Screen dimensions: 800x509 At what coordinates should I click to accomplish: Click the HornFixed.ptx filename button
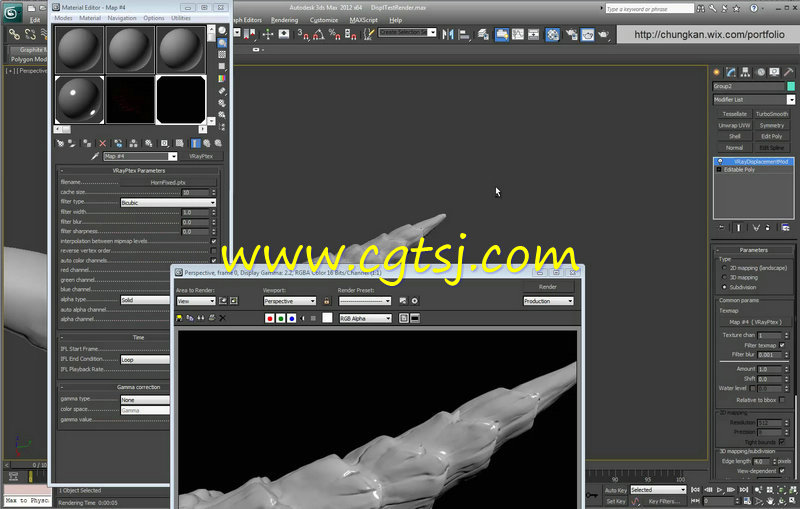[168, 182]
